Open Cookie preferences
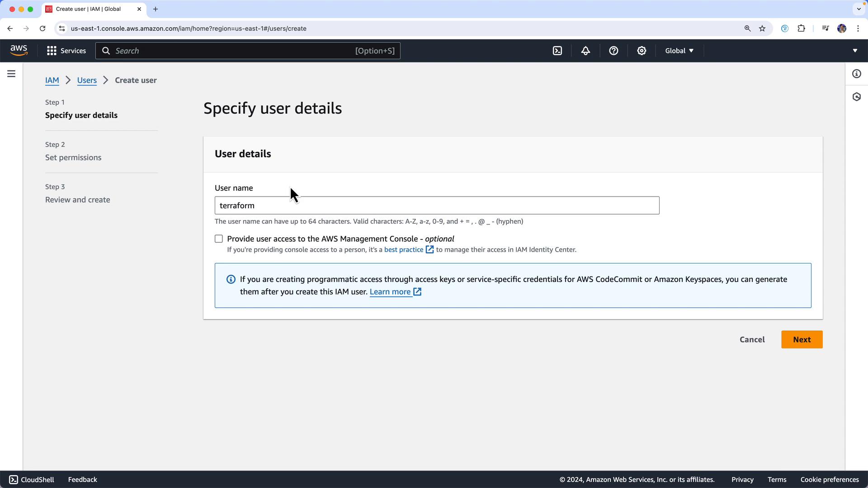Screen dimensions: 868x488 [830, 479]
